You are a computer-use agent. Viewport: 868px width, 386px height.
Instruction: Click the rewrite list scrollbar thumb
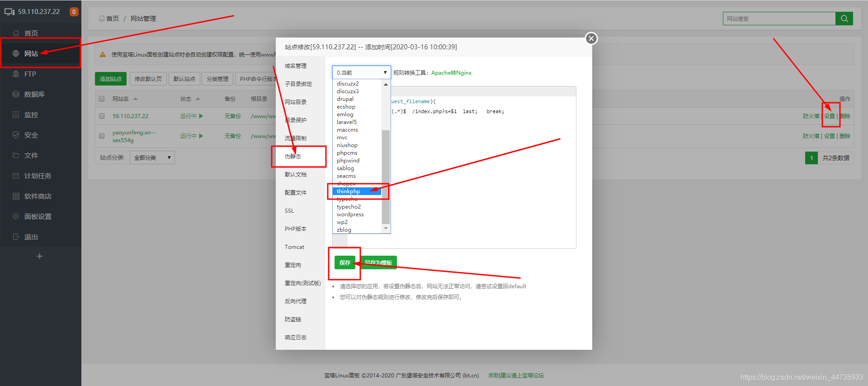[x=386, y=176]
